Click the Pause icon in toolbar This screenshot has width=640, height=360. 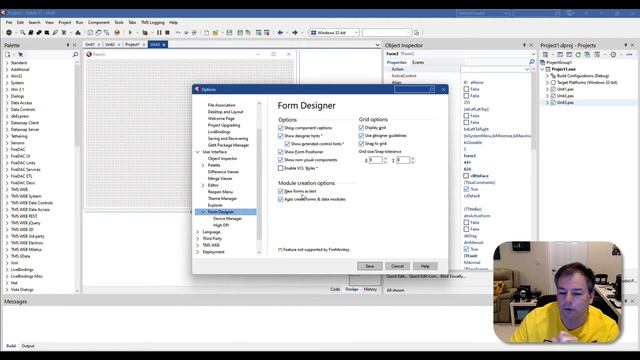point(159,33)
